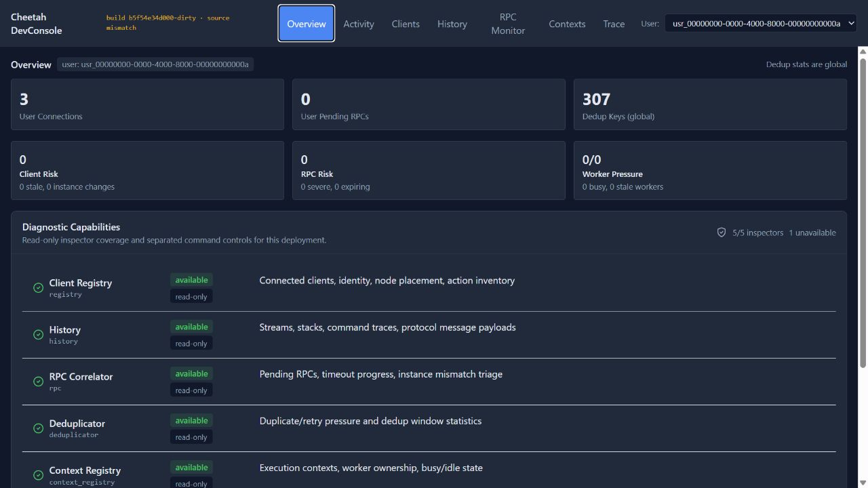Click the read-only badge for History
Screen dimensions: 868x488
click(191, 343)
